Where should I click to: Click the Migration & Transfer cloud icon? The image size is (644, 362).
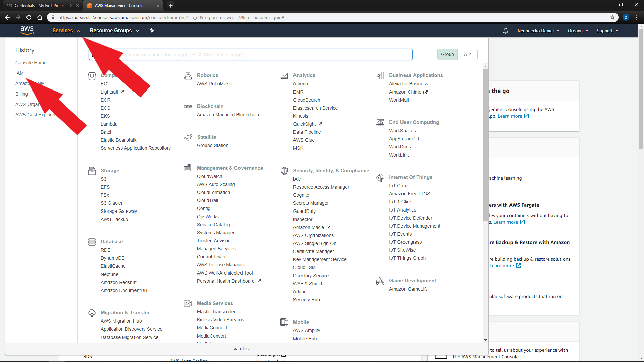92,313
